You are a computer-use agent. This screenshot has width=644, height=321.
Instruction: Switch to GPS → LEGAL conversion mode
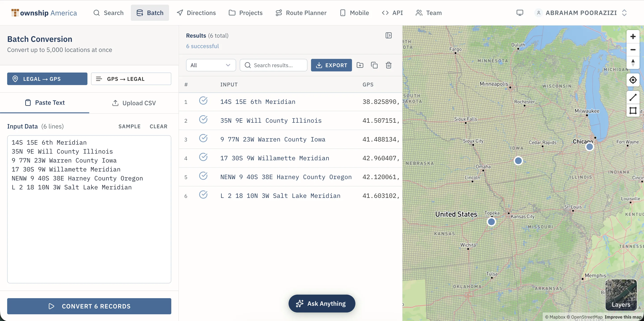tap(131, 79)
